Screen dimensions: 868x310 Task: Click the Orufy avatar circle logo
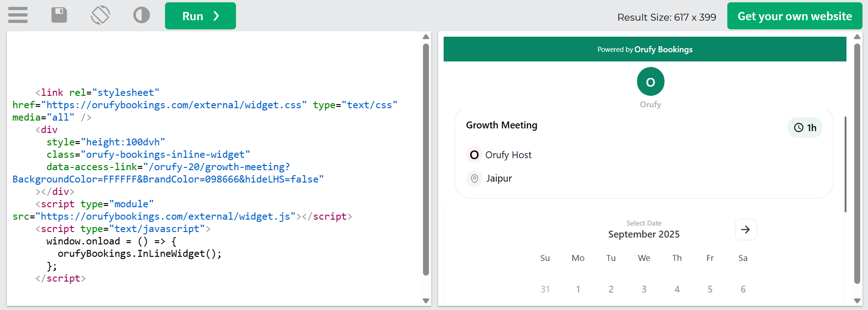[650, 82]
